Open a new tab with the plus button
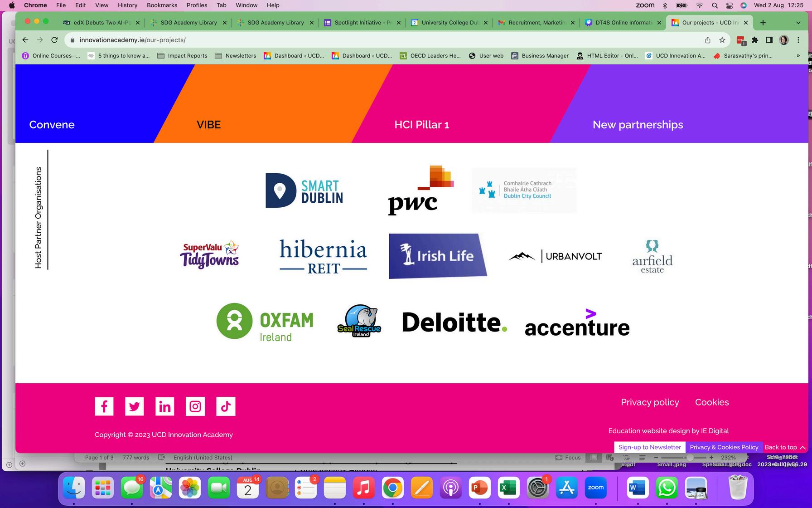Image resolution: width=812 pixels, height=508 pixels. (x=763, y=23)
